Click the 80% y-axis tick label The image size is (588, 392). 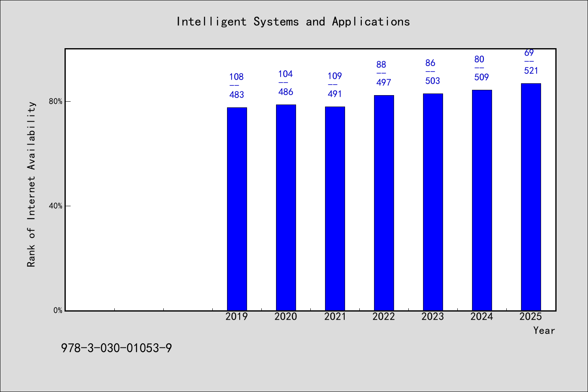click(x=56, y=101)
